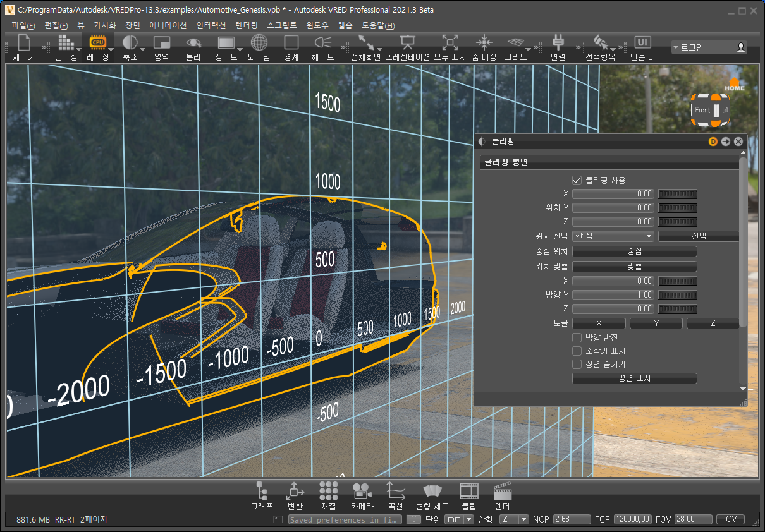Image resolution: width=765 pixels, height=532 pixels.
Task: Open the Animation menu
Action: click(x=168, y=26)
